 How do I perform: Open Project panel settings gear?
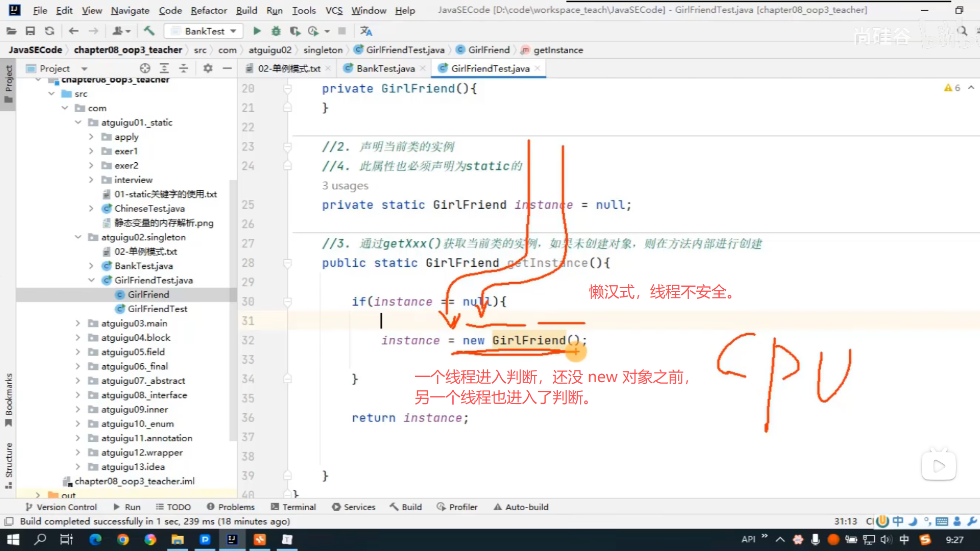[x=208, y=68]
